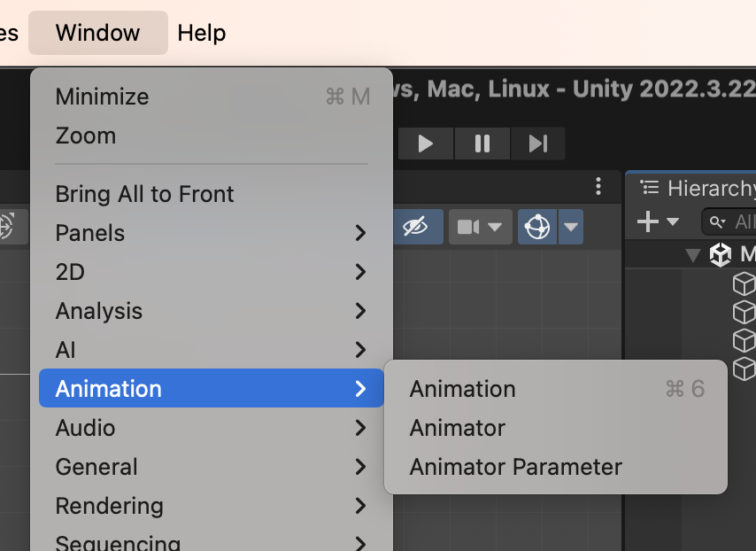
Task: Expand the Gizmos dropdown arrow
Action: pos(572,228)
